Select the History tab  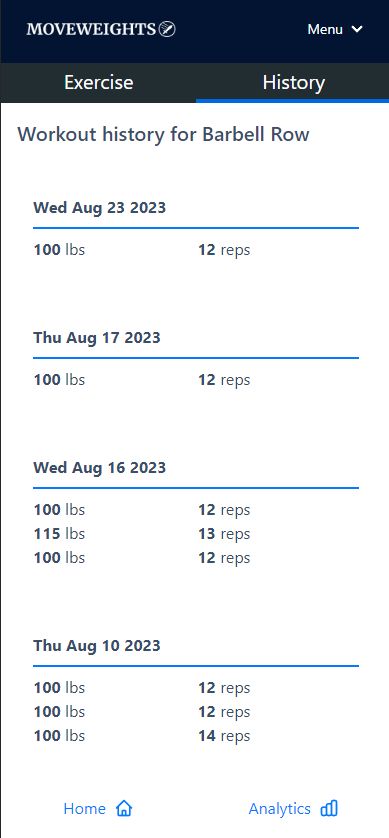point(293,83)
